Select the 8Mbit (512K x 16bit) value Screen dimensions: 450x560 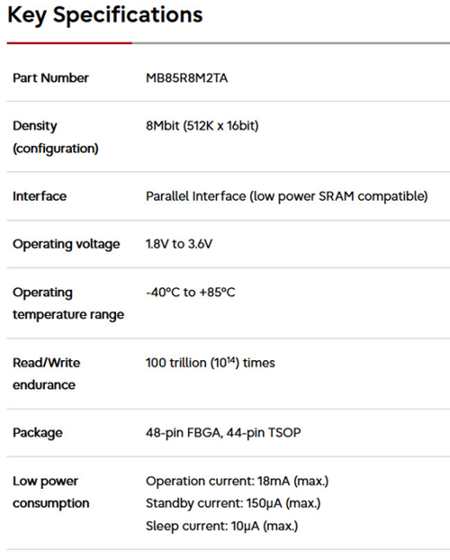click(x=202, y=126)
